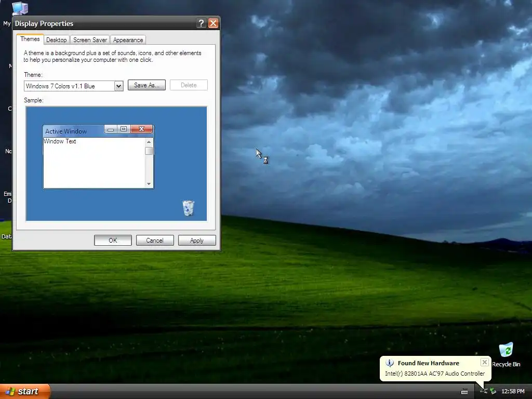The image size is (532, 399).
Task: Click the sample Active Window maximize button
Action: (124, 129)
